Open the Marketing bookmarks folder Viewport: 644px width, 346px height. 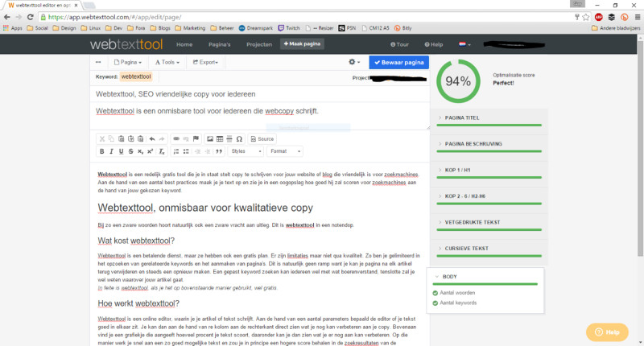[x=190, y=28]
